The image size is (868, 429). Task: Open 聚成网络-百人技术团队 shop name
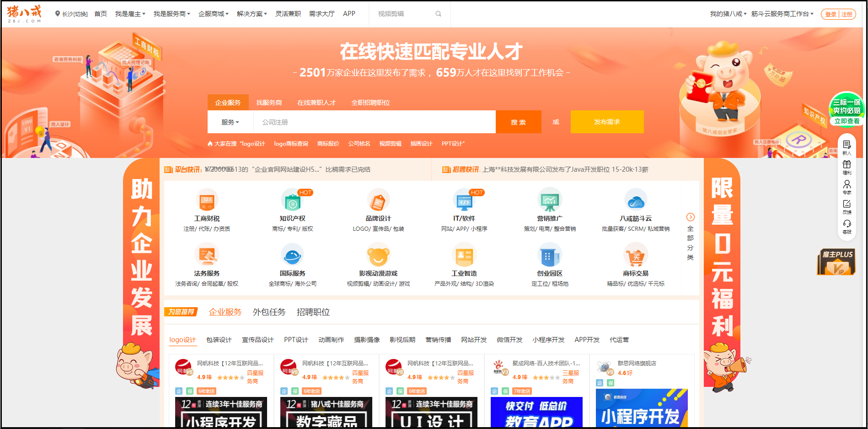coord(546,363)
